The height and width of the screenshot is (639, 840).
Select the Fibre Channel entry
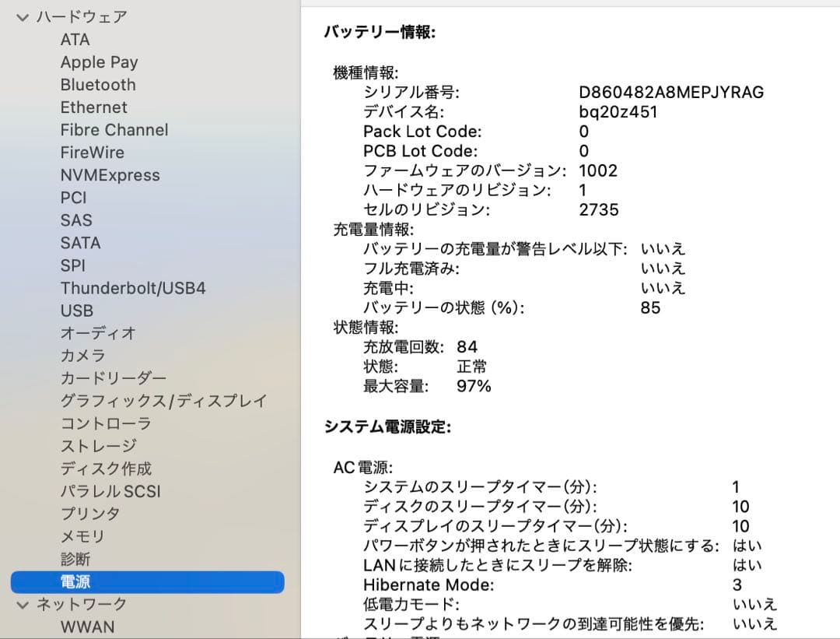114,130
